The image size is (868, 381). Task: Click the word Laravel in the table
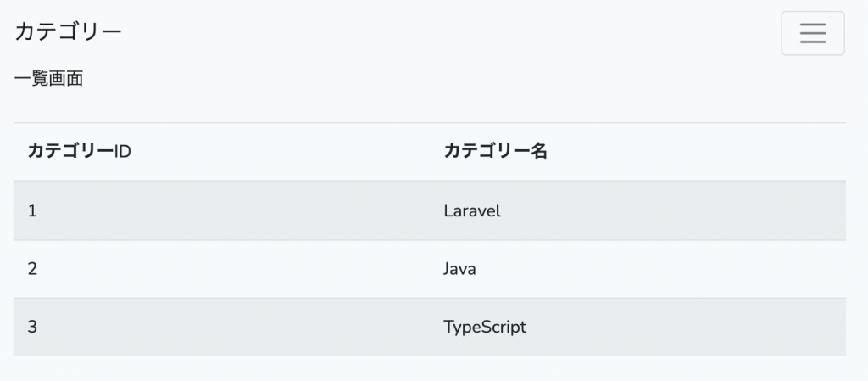click(x=472, y=210)
